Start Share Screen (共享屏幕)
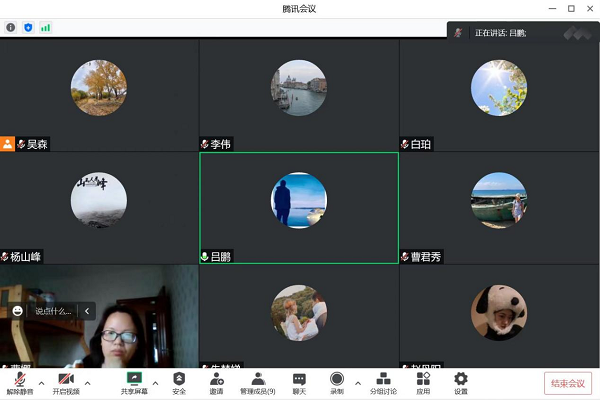Image resolution: width=600 pixels, height=400 pixels. point(132,383)
